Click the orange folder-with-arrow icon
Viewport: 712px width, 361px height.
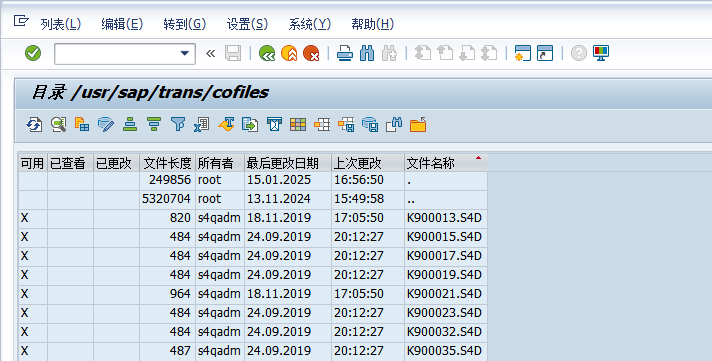coord(418,124)
